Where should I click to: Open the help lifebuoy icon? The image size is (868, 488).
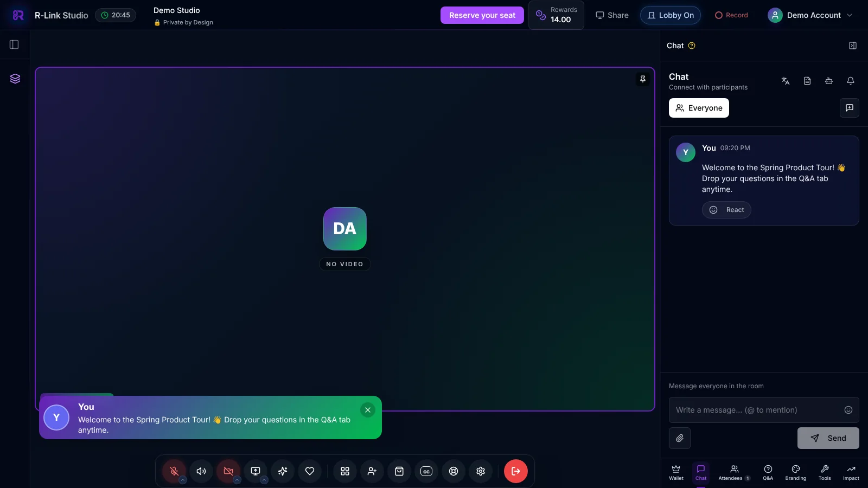tap(454, 471)
